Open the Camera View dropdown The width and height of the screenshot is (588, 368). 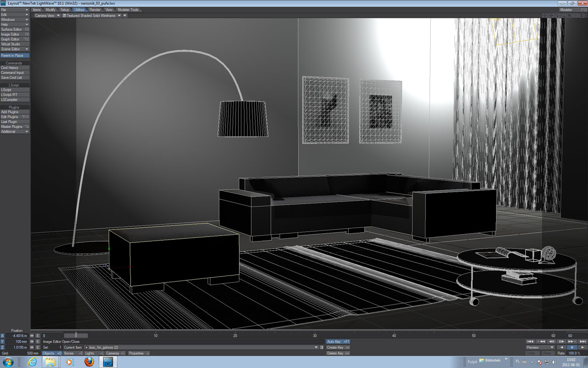pyautogui.click(x=47, y=15)
